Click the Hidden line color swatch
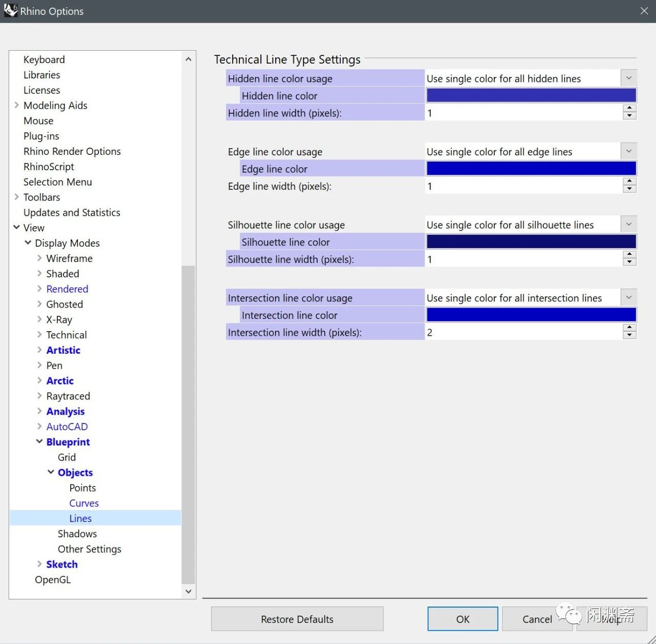 (x=531, y=95)
